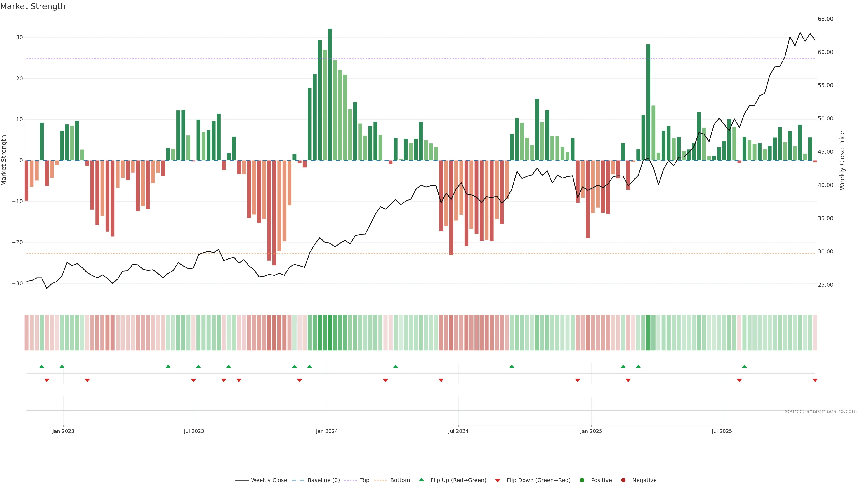Screen dimensions: 868x488
Task: Click Negative red circle legend icon
Action: 623,480
